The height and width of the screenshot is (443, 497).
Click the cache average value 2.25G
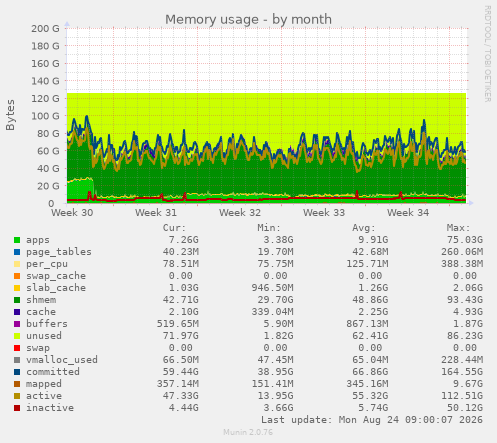373,312
